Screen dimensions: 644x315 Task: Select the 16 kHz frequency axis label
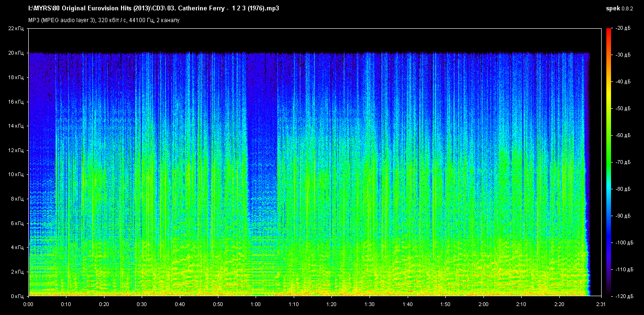tap(16, 102)
